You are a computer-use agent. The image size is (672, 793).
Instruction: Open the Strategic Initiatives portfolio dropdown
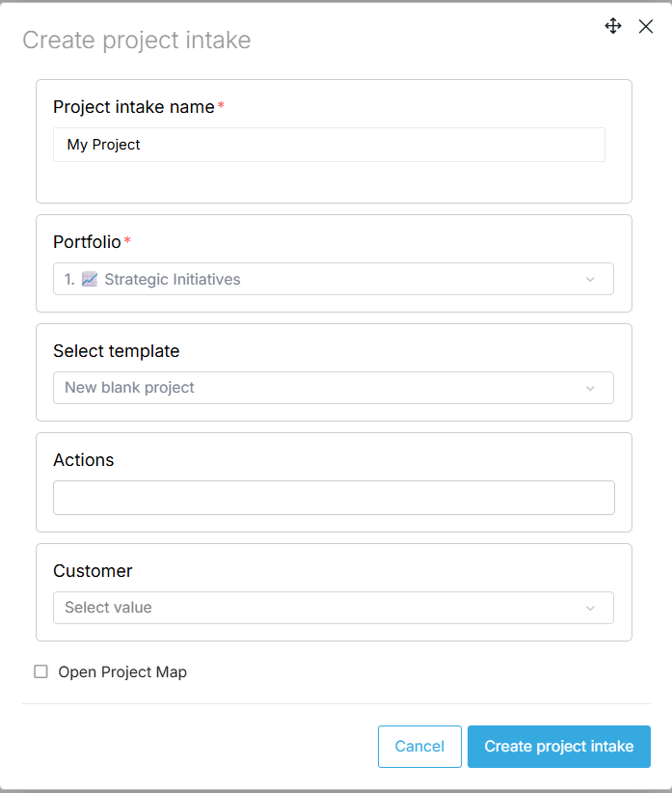coord(333,280)
